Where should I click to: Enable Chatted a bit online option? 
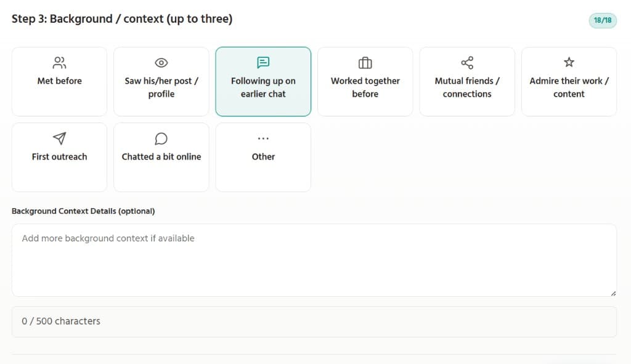point(161,157)
